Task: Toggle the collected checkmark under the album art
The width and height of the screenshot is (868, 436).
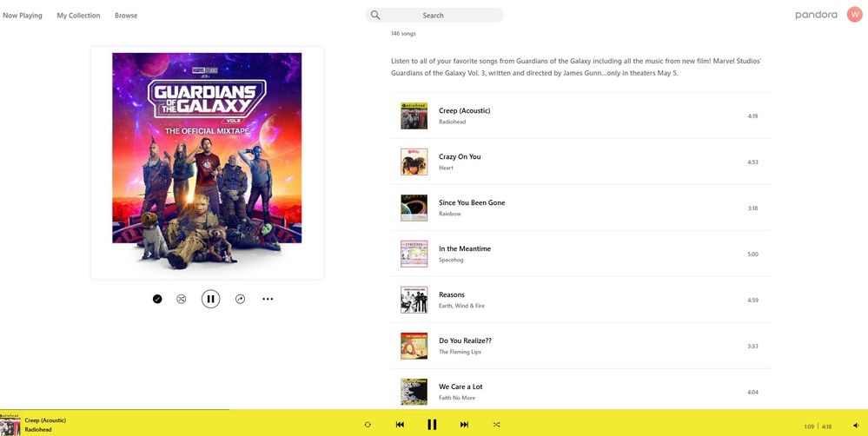Action: tap(157, 299)
